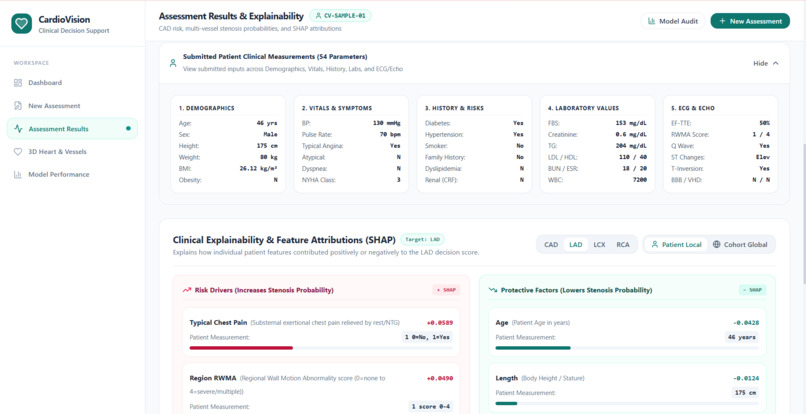This screenshot has width=806, height=414.
Task: Click the plus icon on New Assessment button
Action: pyautogui.click(x=722, y=21)
